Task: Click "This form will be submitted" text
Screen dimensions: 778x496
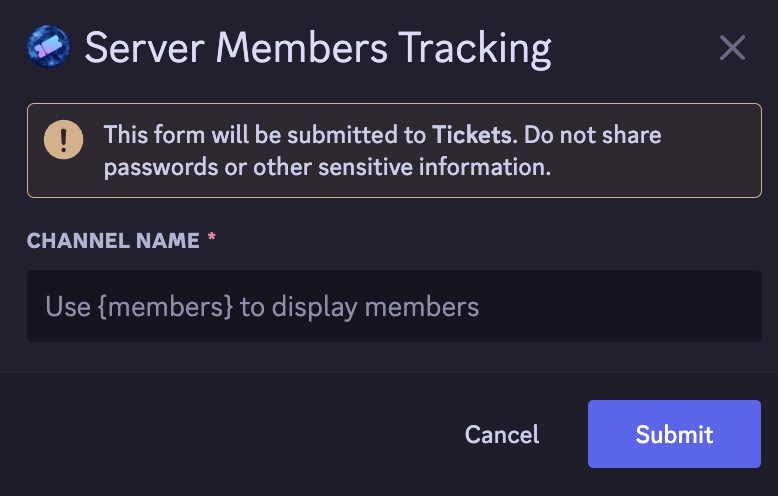Action: (265, 134)
